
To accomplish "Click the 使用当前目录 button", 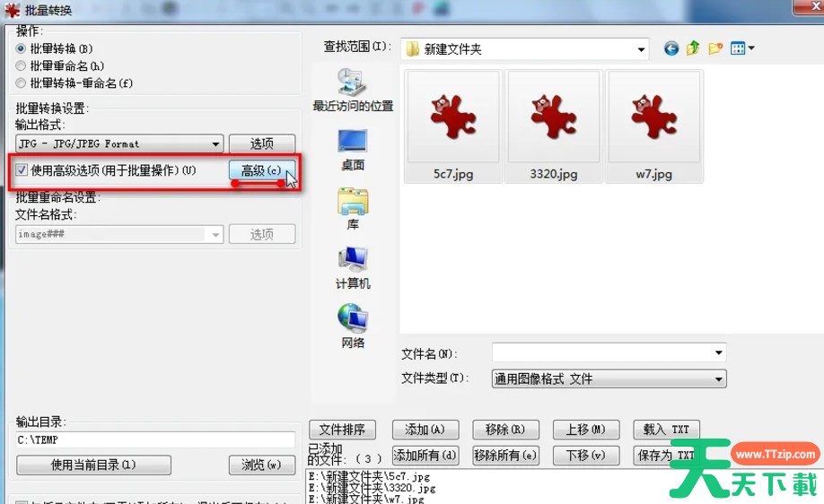I will tap(93, 465).
